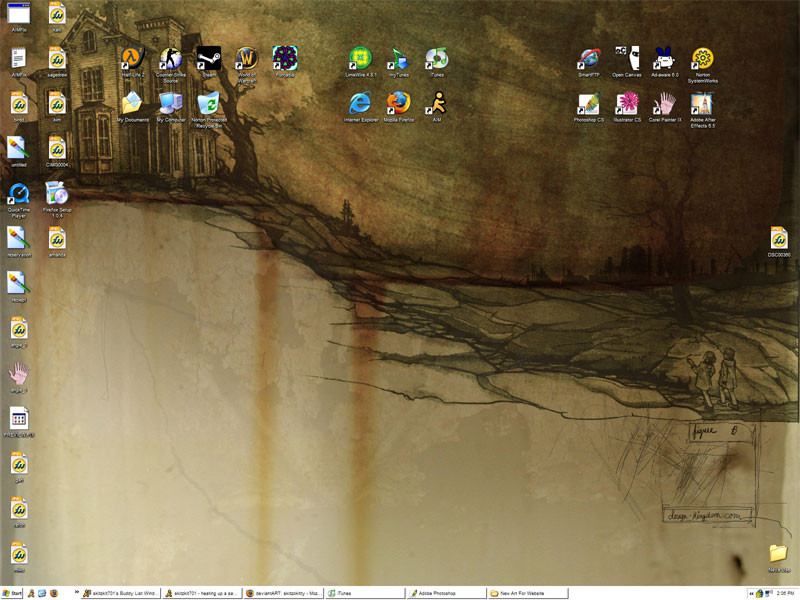Launch Counter-Strike Source shortcut
Image resolution: width=800 pixels, height=600 pixels.
tap(171, 59)
